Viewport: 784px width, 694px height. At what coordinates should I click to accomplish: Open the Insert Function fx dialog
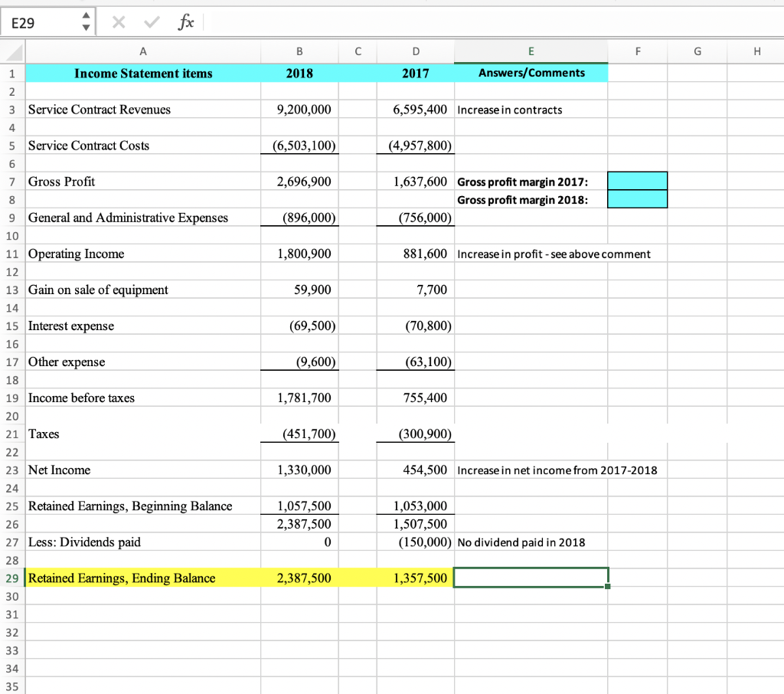click(185, 24)
